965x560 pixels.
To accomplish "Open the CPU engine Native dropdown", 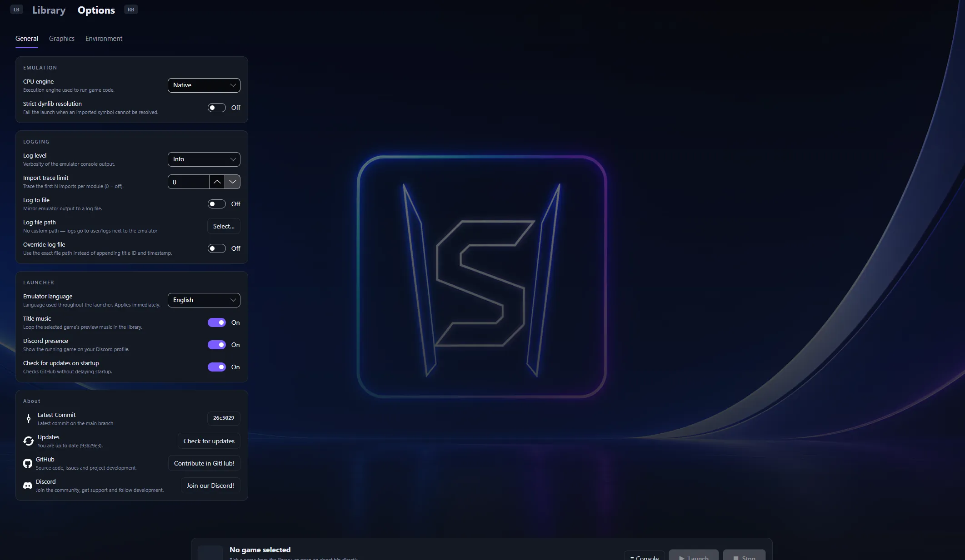I will tap(204, 85).
